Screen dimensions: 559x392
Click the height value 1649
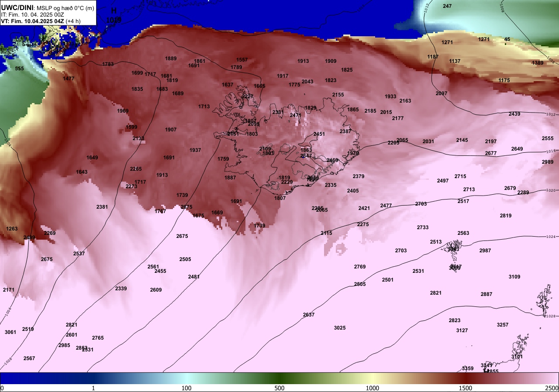[92, 158]
